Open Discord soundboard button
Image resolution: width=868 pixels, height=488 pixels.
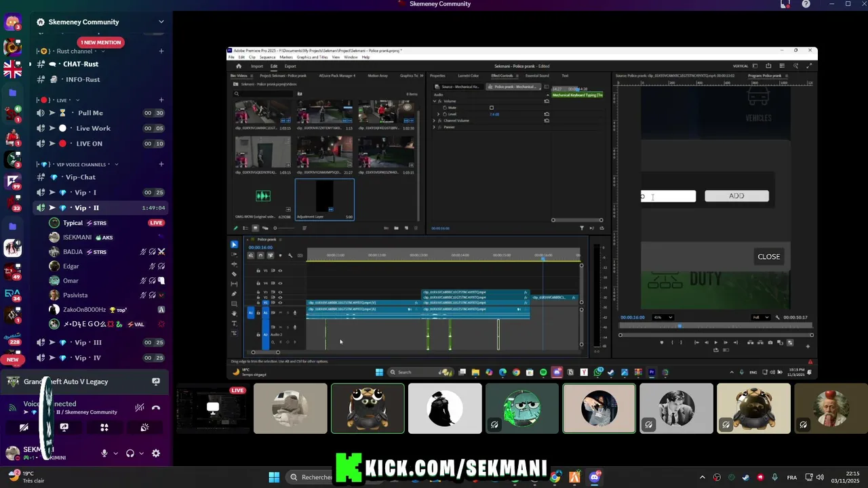(x=144, y=427)
